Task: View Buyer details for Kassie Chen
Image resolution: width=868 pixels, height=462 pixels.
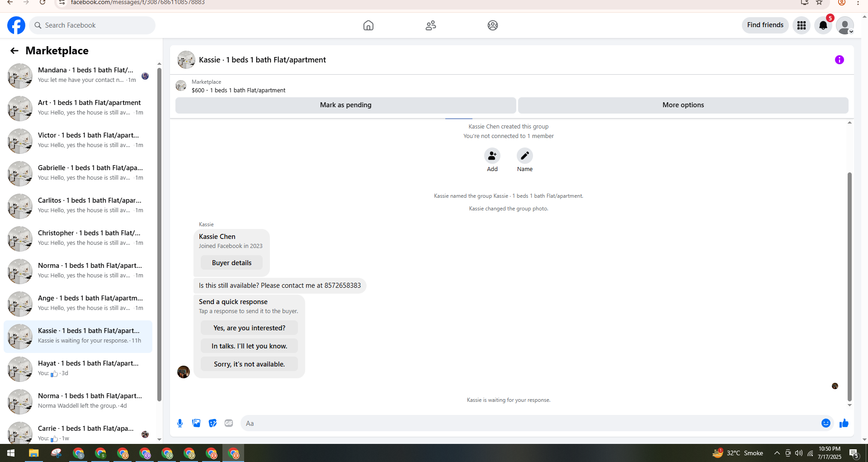Action: click(x=231, y=263)
